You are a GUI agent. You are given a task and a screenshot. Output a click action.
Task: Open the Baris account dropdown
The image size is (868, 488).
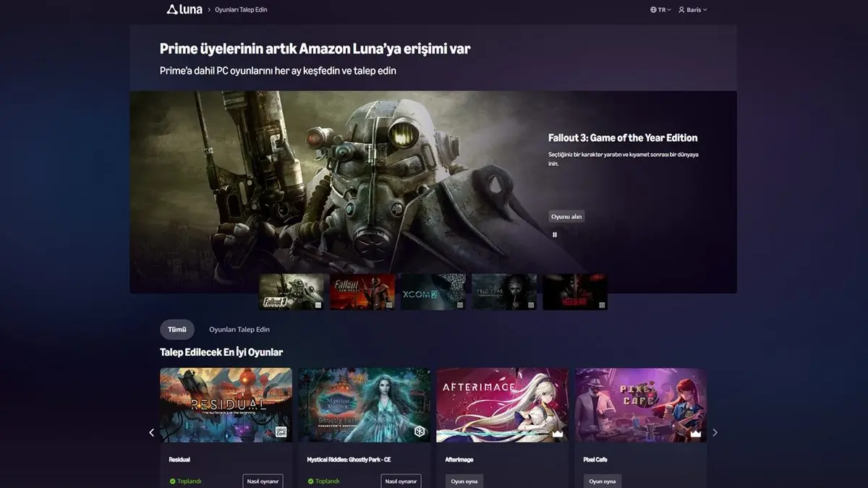[x=692, y=10]
